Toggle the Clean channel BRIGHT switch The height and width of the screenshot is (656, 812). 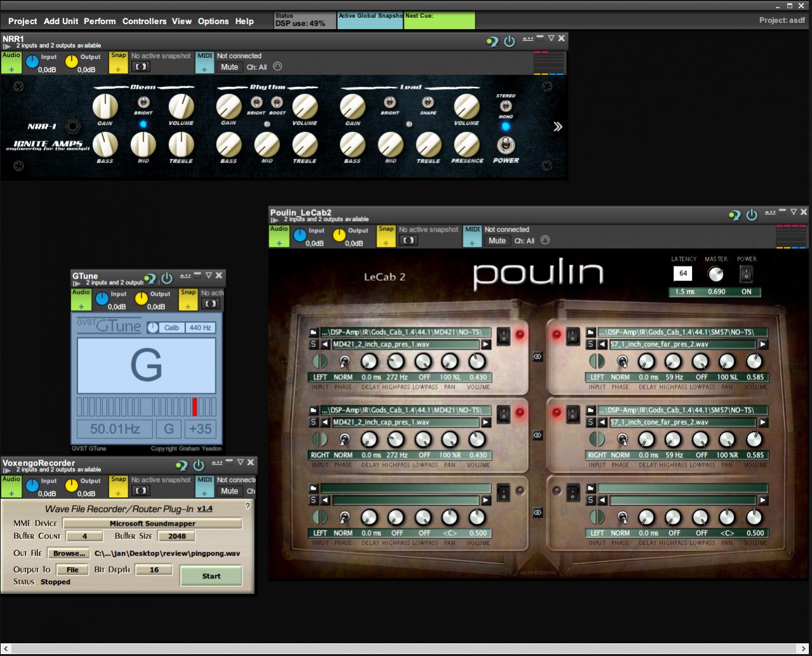click(x=143, y=102)
